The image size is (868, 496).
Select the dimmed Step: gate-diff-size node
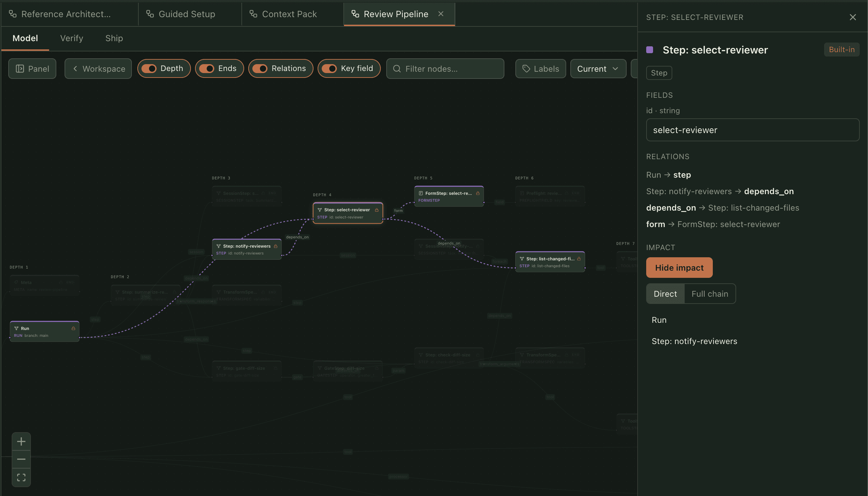click(x=247, y=371)
